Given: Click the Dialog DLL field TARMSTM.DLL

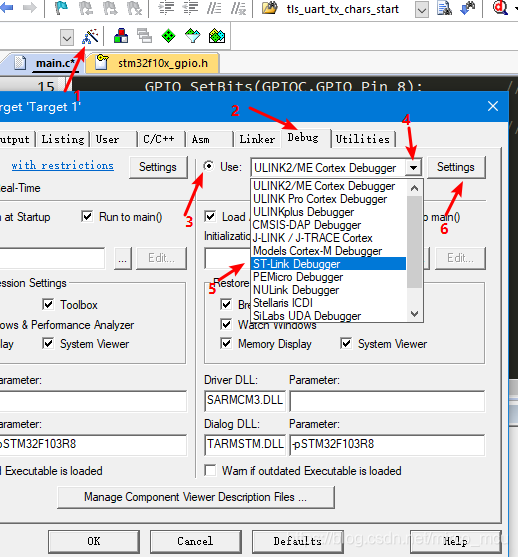Looking at the screenshot, I should point(245,445).
